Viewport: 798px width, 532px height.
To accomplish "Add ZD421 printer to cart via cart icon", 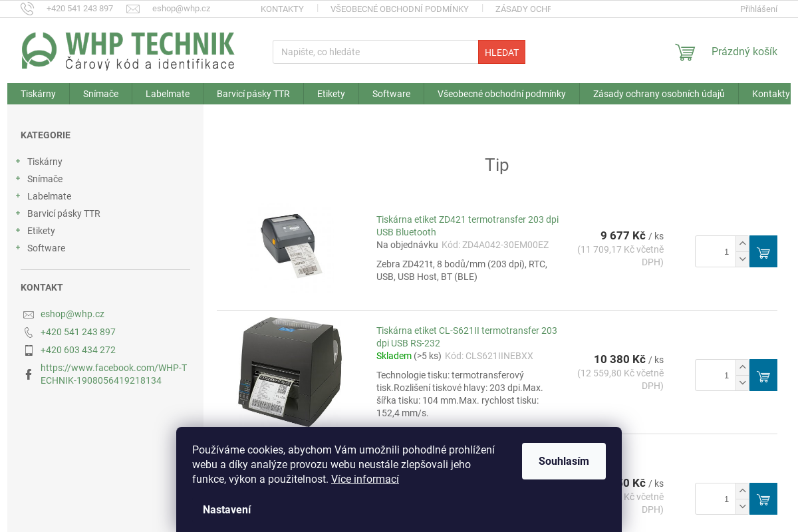I will [x=763, y=251].
